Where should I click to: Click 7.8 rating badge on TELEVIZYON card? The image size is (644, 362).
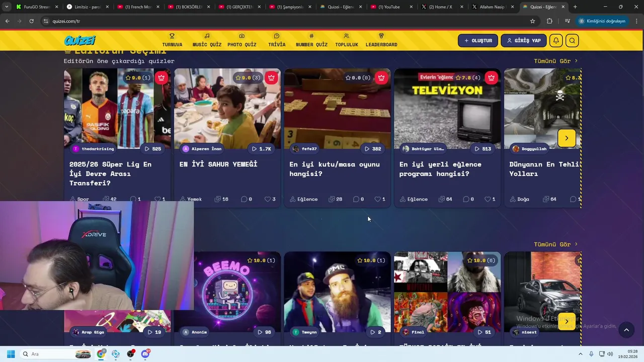tap(467, 77)
